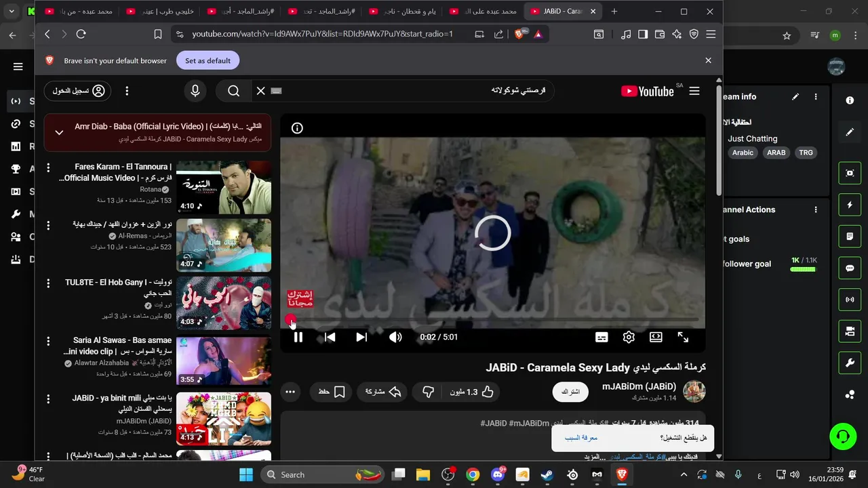
Task: Edit stream info pencil in background window
Action: pyautogui.click(x=795, y=97)
